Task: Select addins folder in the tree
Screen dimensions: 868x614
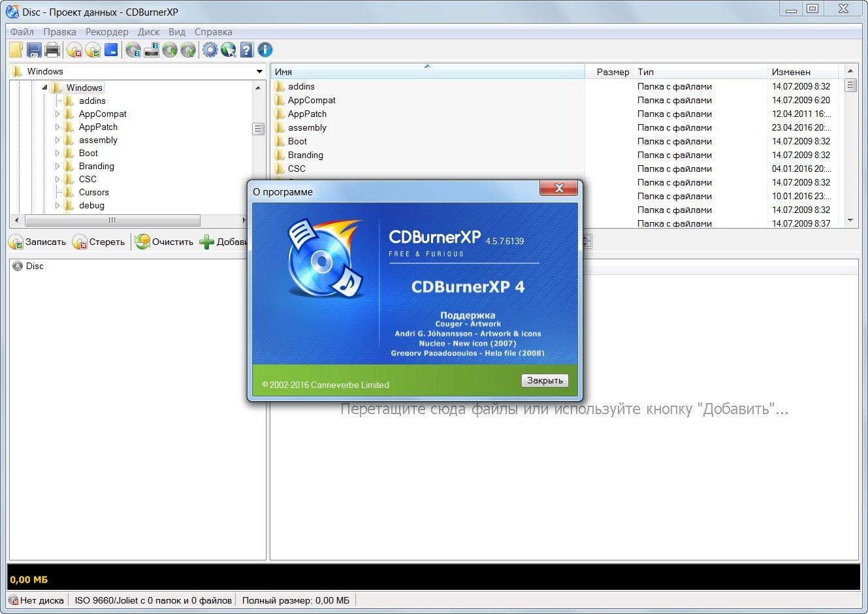Action: [92, 101]
